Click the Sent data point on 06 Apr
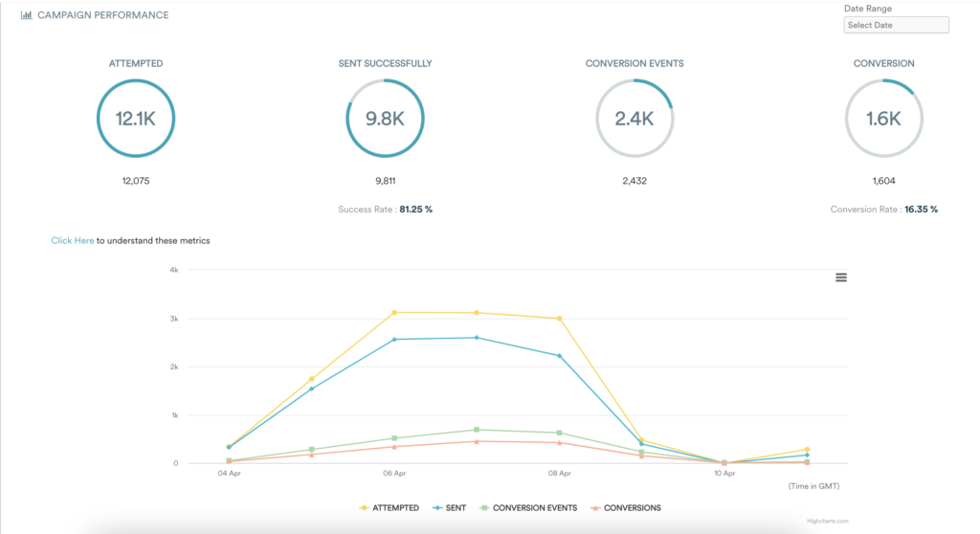This screenshot has width=980, height=534. coord(394,340)
